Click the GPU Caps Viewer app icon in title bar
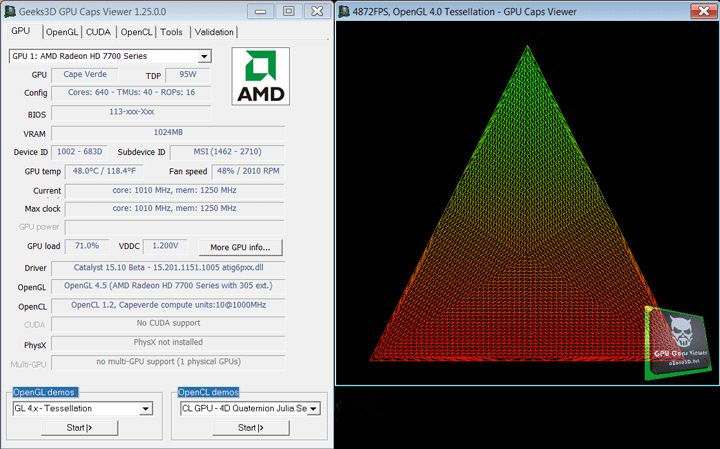This screenshot has height=449, width=720. [9, 12]
